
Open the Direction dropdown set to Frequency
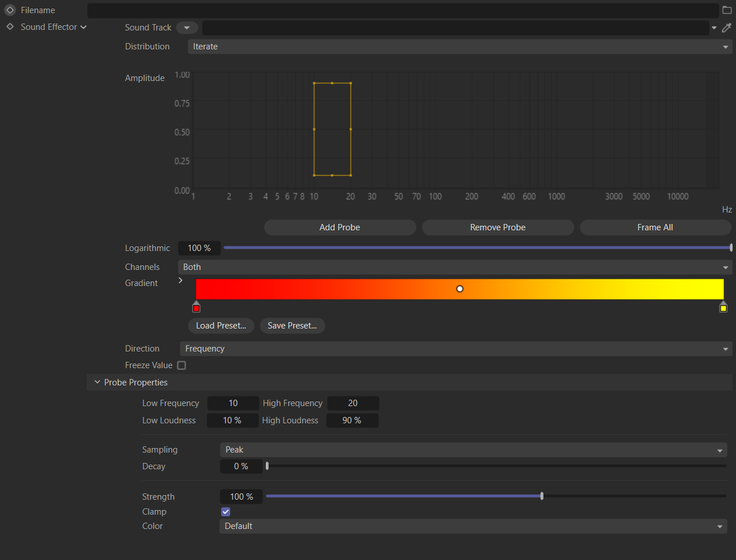tap(456, 349)
